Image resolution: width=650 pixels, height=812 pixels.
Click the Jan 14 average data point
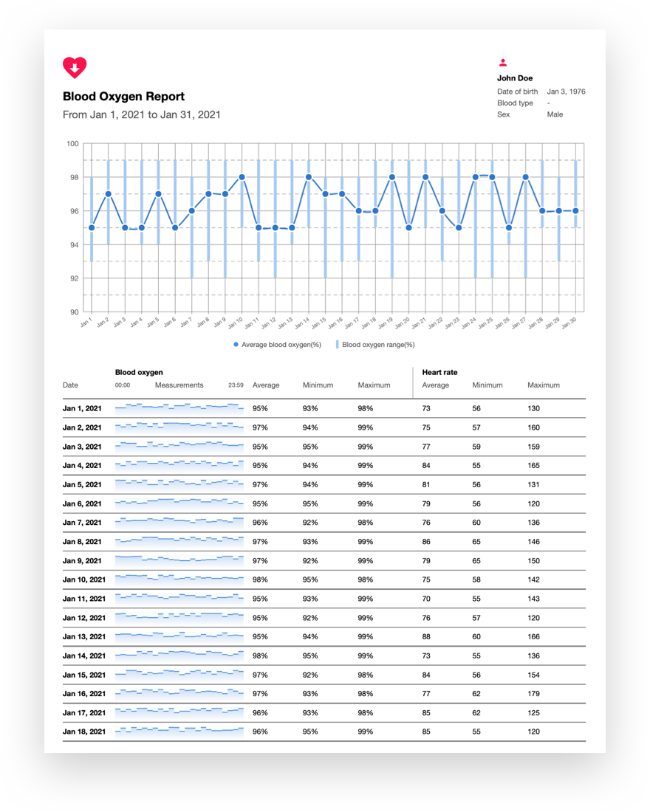point(309,177)
